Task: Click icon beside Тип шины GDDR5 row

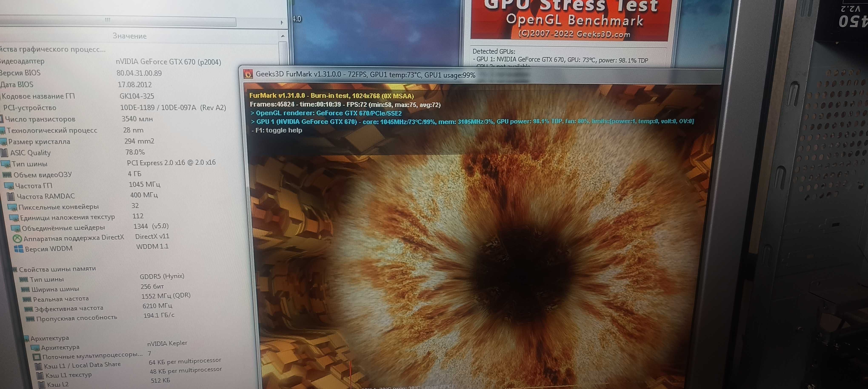Action: tap(24, 279)
